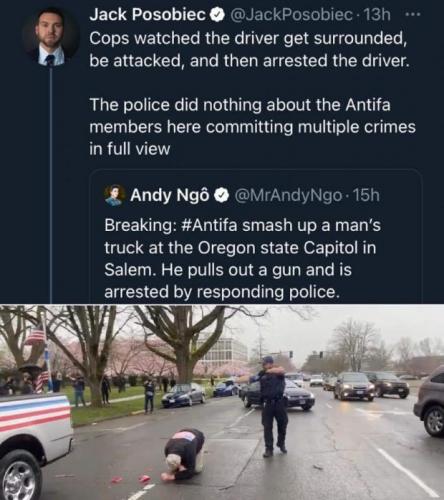Image resolution: width=444 pixels, height=500 pixels.
Task: Click the thread connector line below avatar
Action: 51,185
